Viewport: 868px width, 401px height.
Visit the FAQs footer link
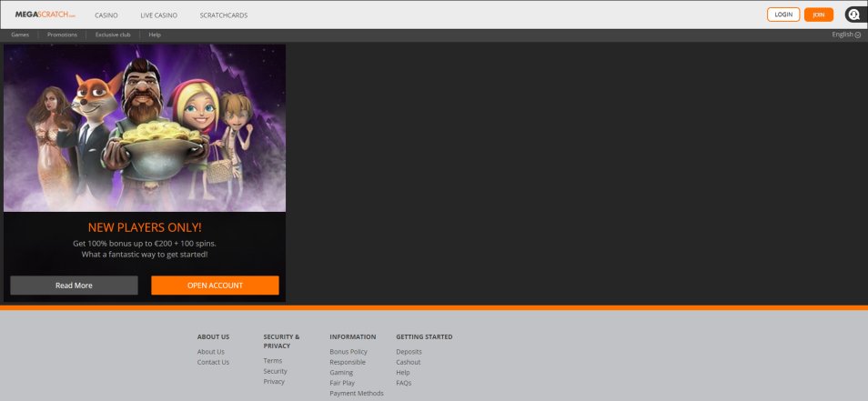(x=404, y=383)
